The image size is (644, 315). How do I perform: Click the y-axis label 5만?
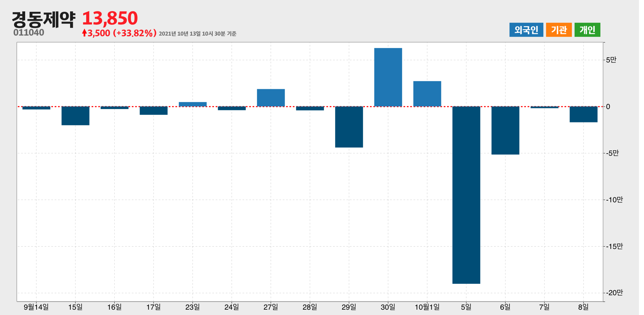click(611, 60)
